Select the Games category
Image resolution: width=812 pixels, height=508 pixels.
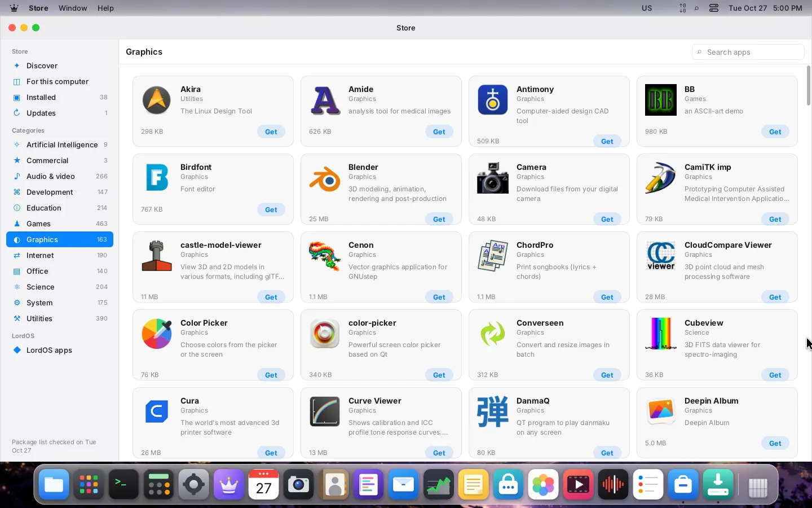pos(60,224)
